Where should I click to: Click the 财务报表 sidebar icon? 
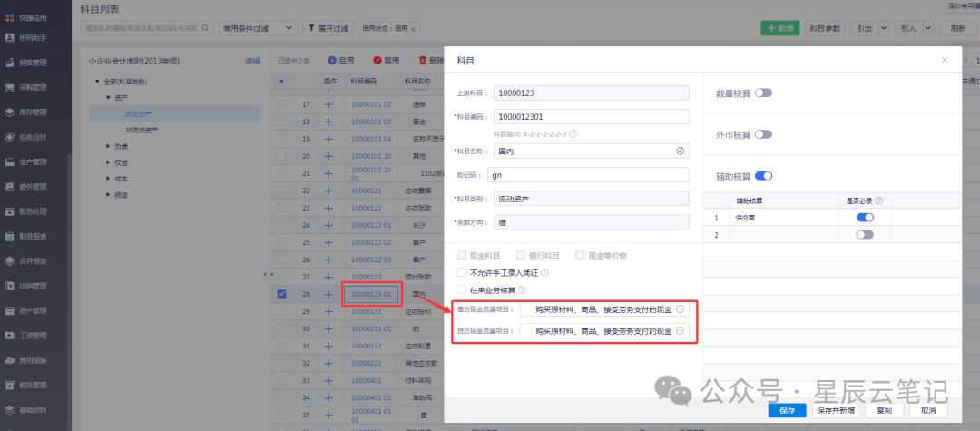click(10, 236)
